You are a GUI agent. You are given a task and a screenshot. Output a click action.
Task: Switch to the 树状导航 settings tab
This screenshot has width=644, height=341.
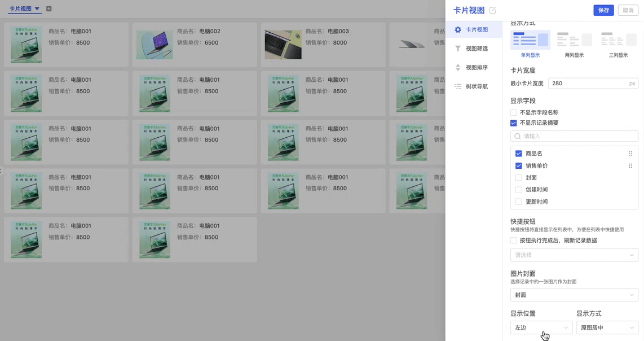tap(476, 86)
